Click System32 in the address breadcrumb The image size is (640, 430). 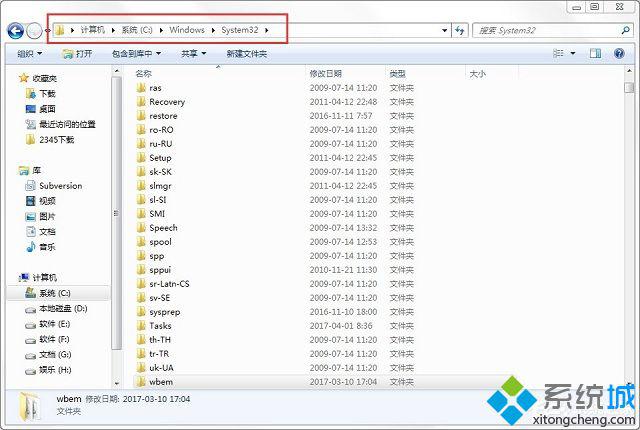[240, 30]
